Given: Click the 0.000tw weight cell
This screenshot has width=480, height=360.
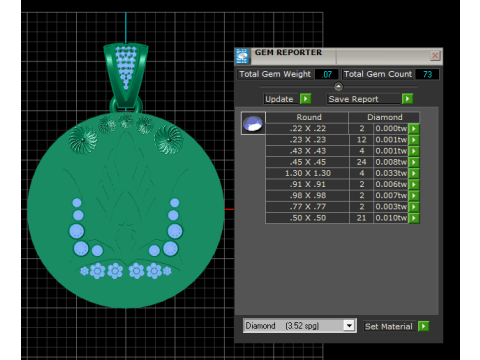Looking at the screenshot, I should tap(391, 129).
